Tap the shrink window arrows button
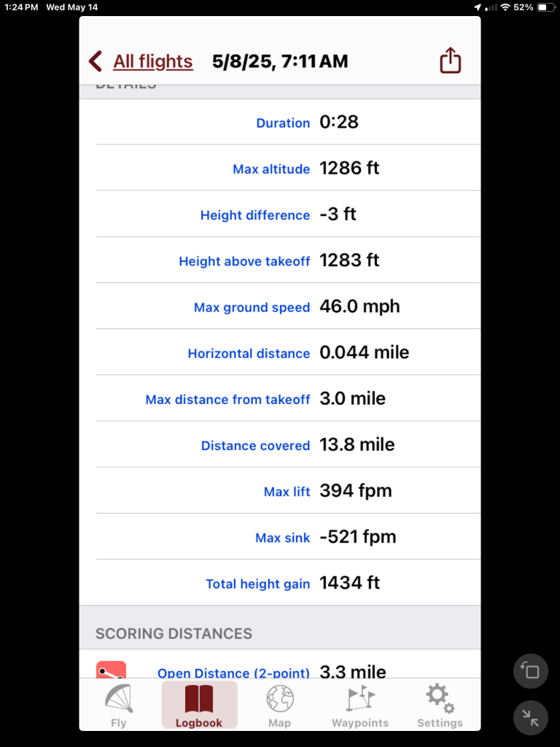Screen dimensions: 560x747 click(x=530, y=718)
